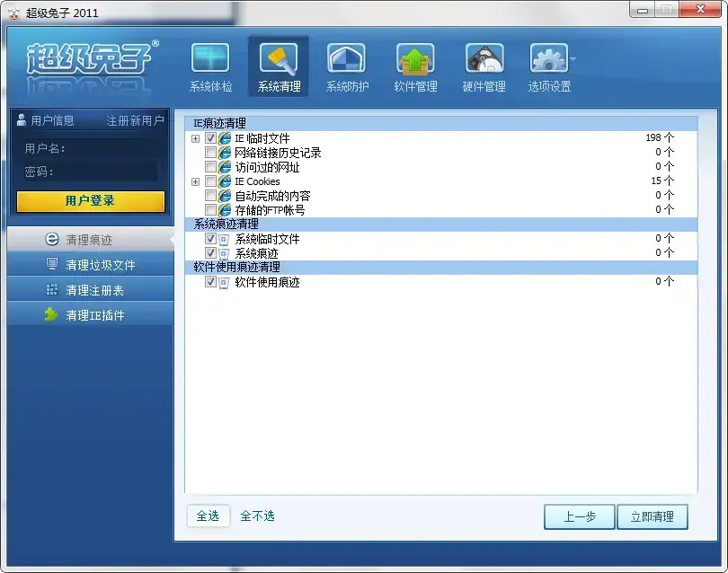Open the 系统体检 system checkup icon
The image size is (728, 573).
[x=210, y=58]
